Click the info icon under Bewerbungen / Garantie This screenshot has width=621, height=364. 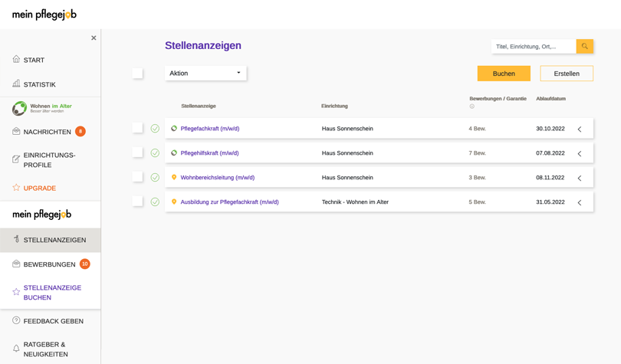point(472,107)
